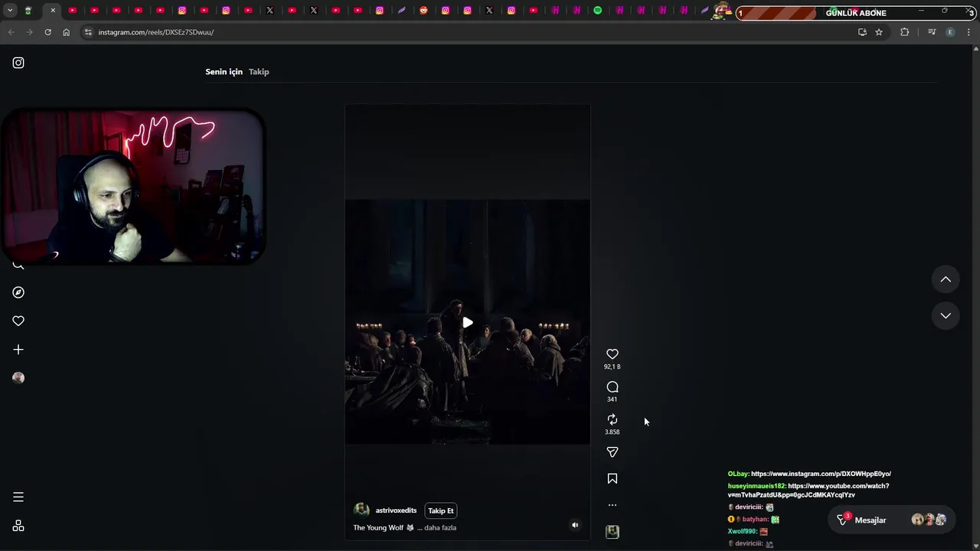Open Chrome three-dot menu
This screenshot has height=551, width=980.
point(969,32)
